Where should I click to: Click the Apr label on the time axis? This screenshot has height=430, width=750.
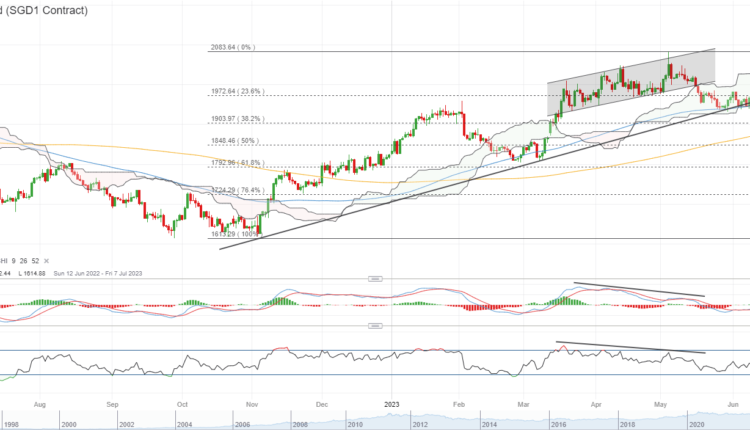tap(595, 406)
